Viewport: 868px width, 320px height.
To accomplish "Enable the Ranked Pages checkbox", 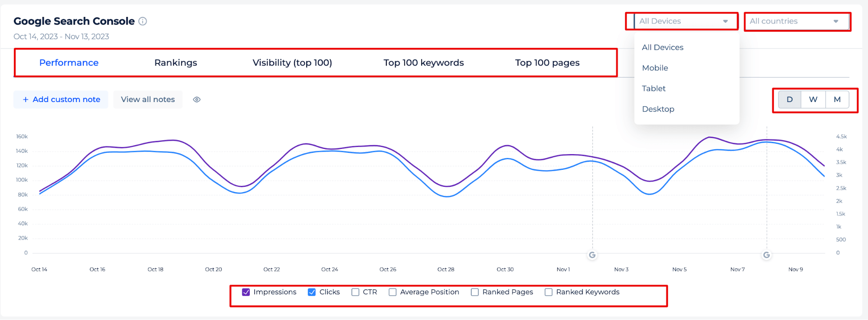I will pyautogui.click(x=475, y=292).
